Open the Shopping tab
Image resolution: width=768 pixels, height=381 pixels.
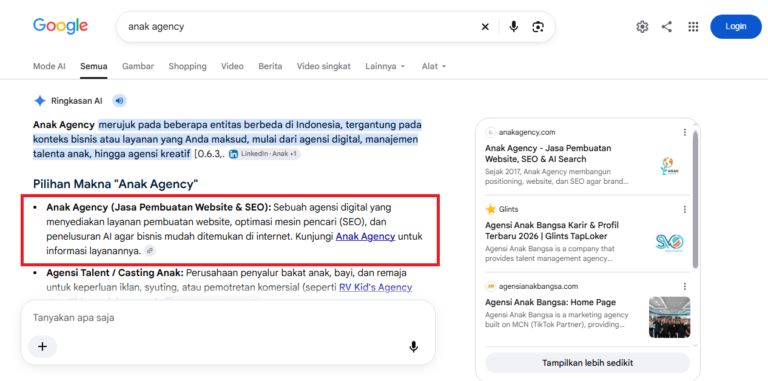point(188,66)
